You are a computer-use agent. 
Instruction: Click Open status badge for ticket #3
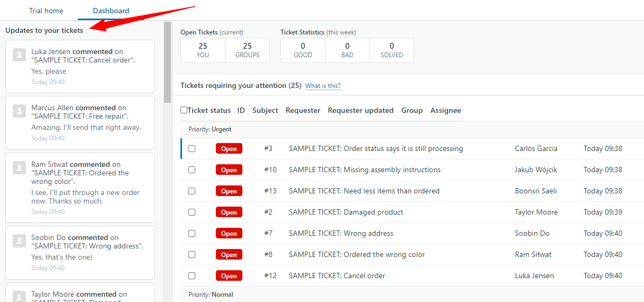(229, 149)
